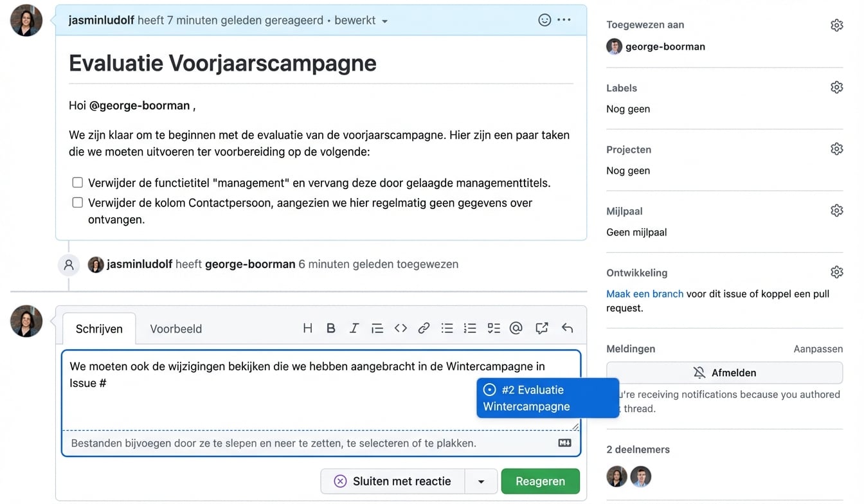The width and height of the screenshot is (864, 504).
Task: Add a hyperlink using the link icon
Action: (424, 328)
